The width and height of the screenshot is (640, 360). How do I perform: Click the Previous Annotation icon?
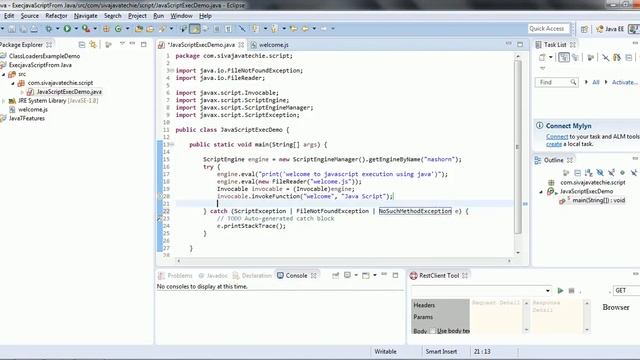click(274, 29)
